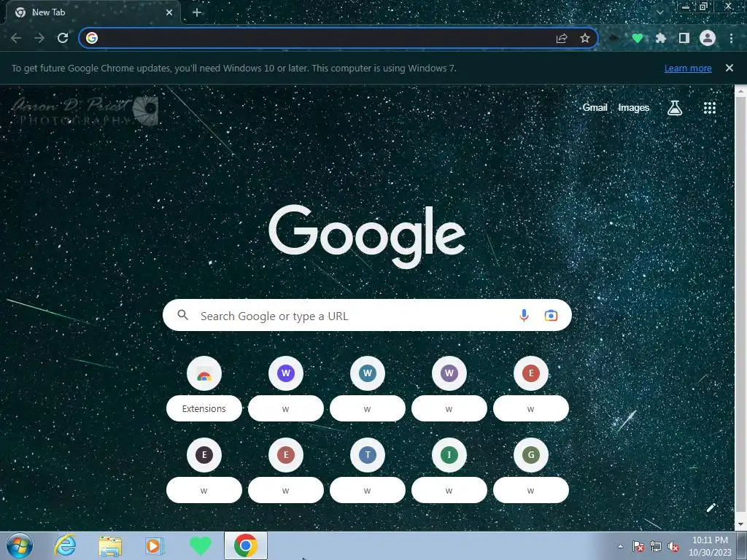
Task: Open the Action Center flag icon
Action: point(638,546)
